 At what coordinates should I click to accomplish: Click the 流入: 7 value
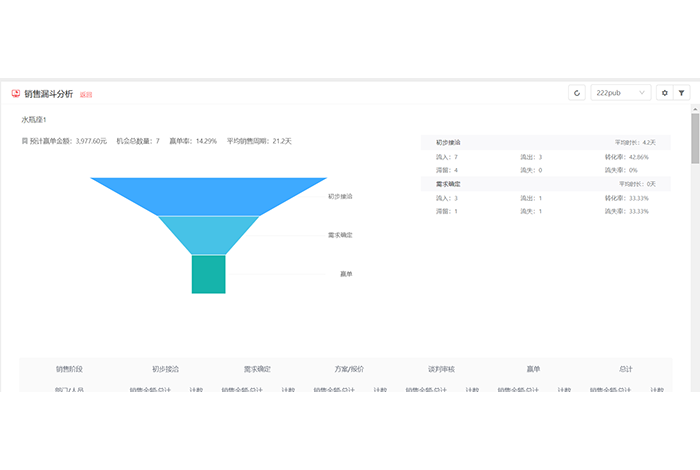(x=447, y=157)
